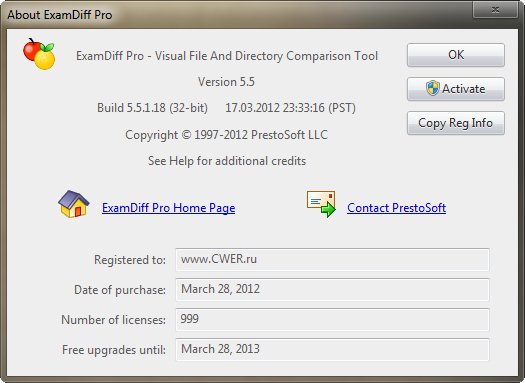Click the Number of licenses field
The height and width of the screenshot is (383, 525).
point(332,319)
